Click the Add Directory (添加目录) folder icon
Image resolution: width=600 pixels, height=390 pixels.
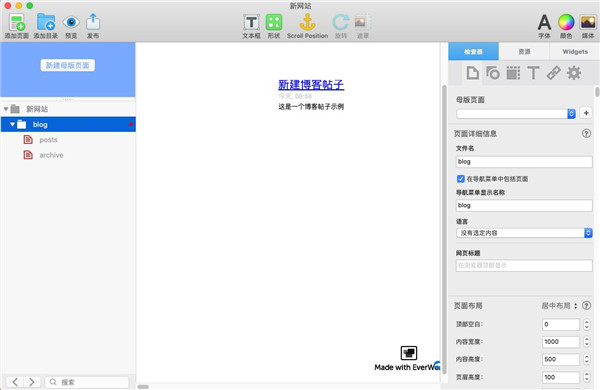tap(46, 22)
